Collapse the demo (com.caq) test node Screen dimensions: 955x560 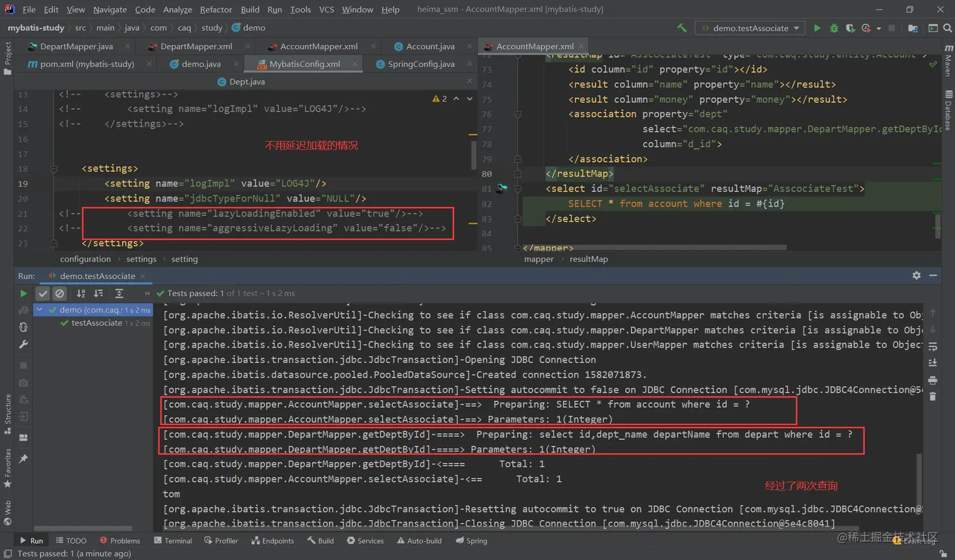click(x=40, y=309)
